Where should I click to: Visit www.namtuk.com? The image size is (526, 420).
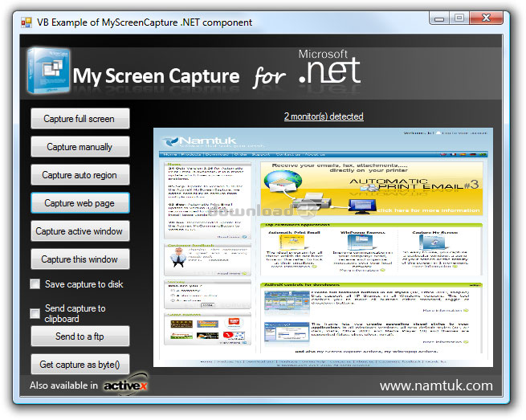(x=436, y=385)
